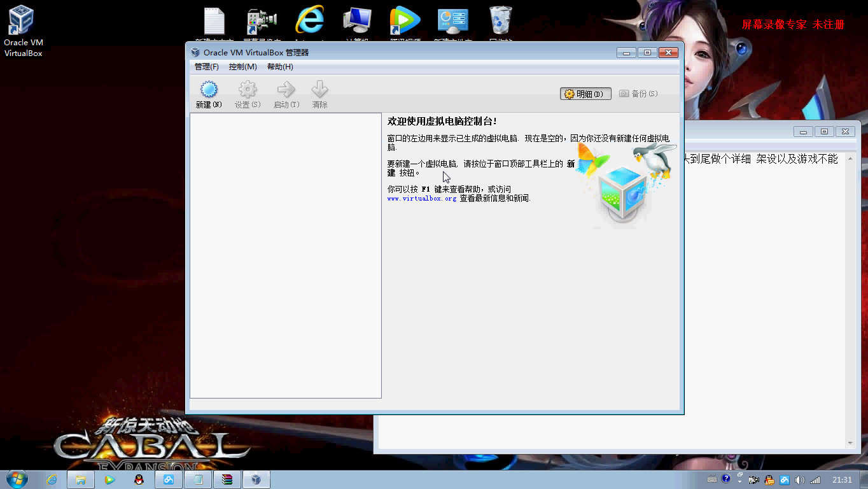Click the WinRAR books taskbar button
The image size is (868, 489).
point(227,479)
